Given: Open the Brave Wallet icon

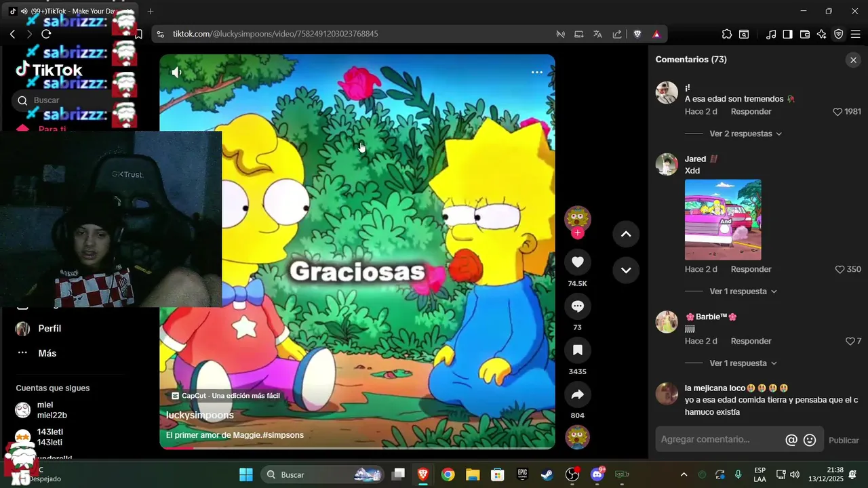Looking at the screenshot, I should click(805, 34).
